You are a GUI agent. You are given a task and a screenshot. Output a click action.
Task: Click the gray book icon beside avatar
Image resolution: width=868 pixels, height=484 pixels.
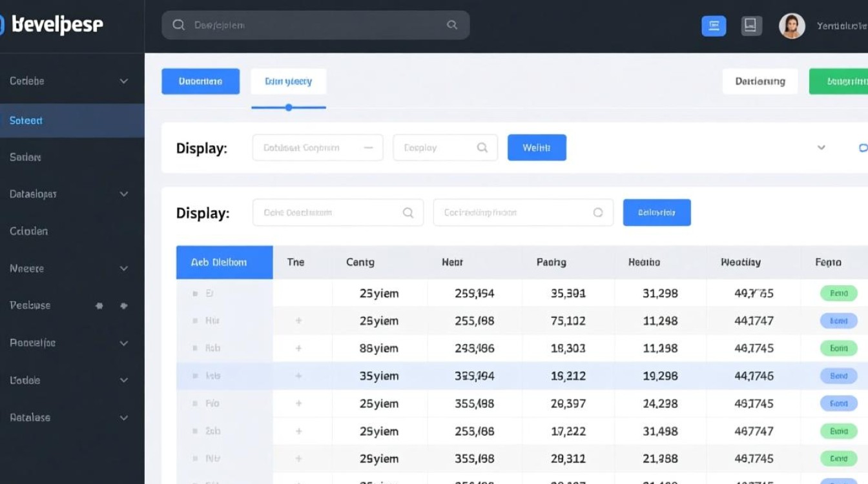tap(750, 26)
